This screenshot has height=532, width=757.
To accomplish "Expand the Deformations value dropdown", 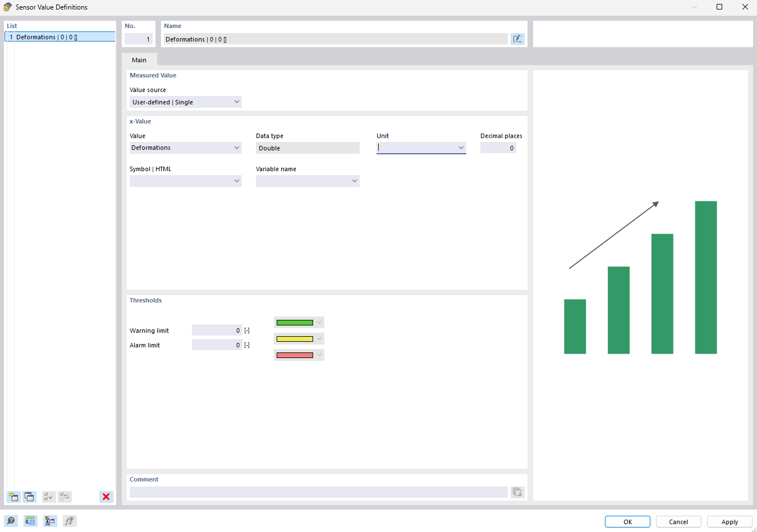I will point(186,148).
